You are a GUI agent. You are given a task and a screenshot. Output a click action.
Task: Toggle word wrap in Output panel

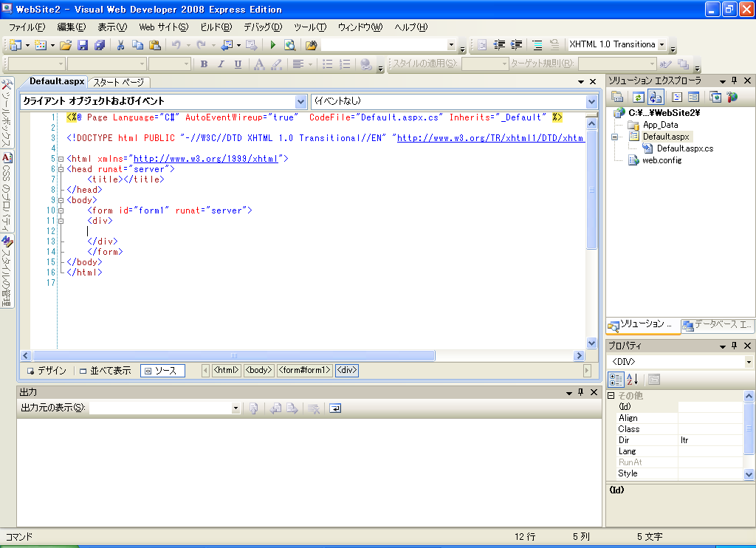pyautogui.click(x=334, y=408)
